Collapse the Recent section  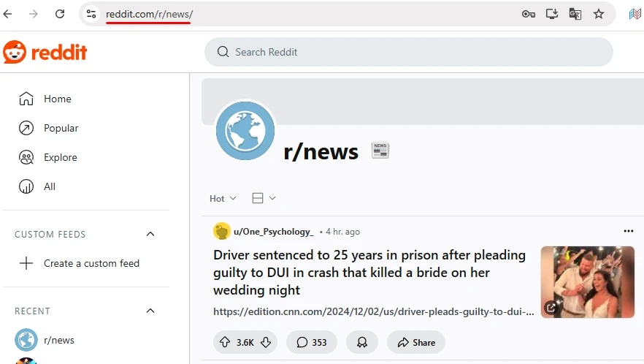click(x=150, y=311)
